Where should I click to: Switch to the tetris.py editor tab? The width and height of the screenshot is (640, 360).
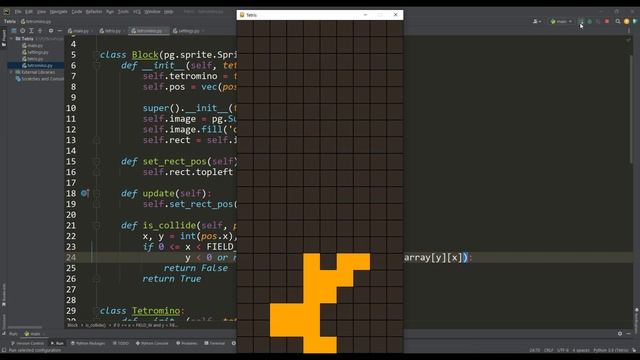click(x=112, y=31)
